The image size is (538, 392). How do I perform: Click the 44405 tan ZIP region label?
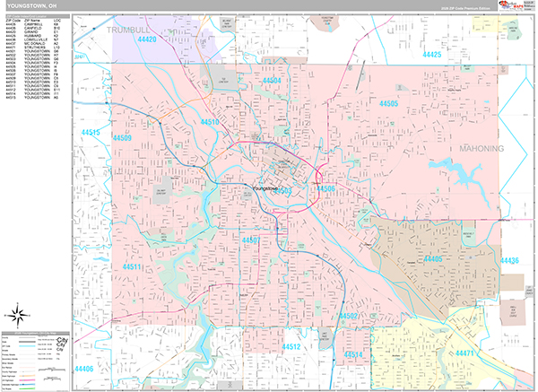(433, 259)
